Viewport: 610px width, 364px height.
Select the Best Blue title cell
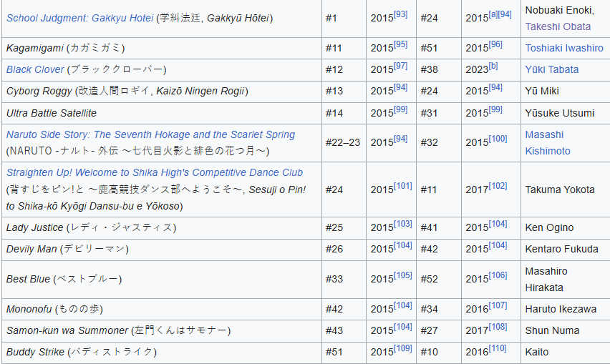(x=162, y=280)
